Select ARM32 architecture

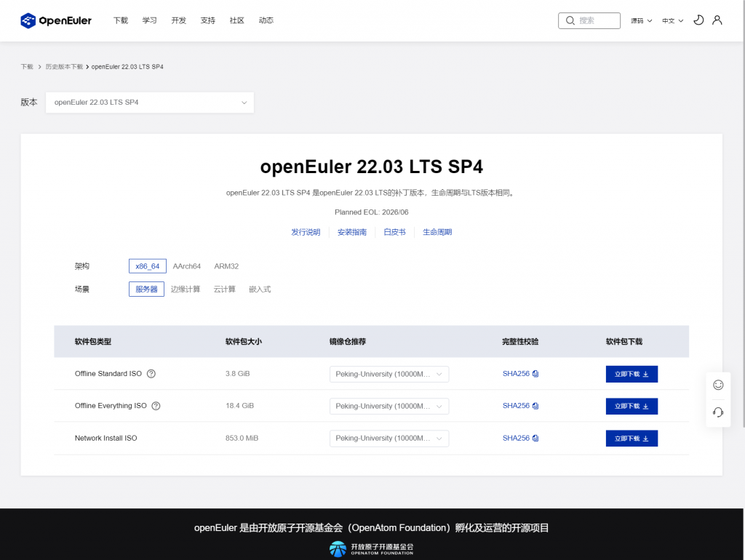pos(226,266)
